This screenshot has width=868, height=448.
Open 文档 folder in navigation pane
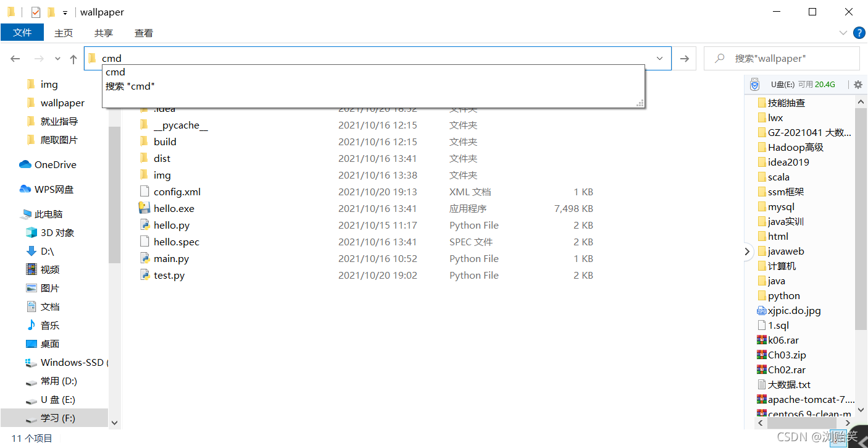point(50,306)
